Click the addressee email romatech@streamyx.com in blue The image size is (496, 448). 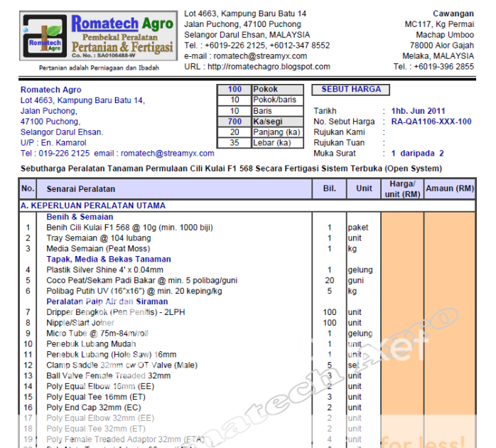[167, 153]
